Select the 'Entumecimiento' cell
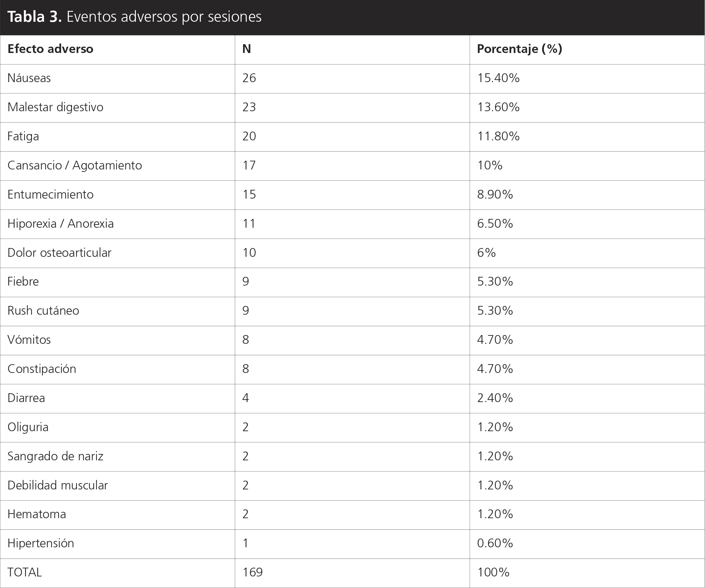The width and height of the screenshot is (705, 588). [x=51, y=194]
